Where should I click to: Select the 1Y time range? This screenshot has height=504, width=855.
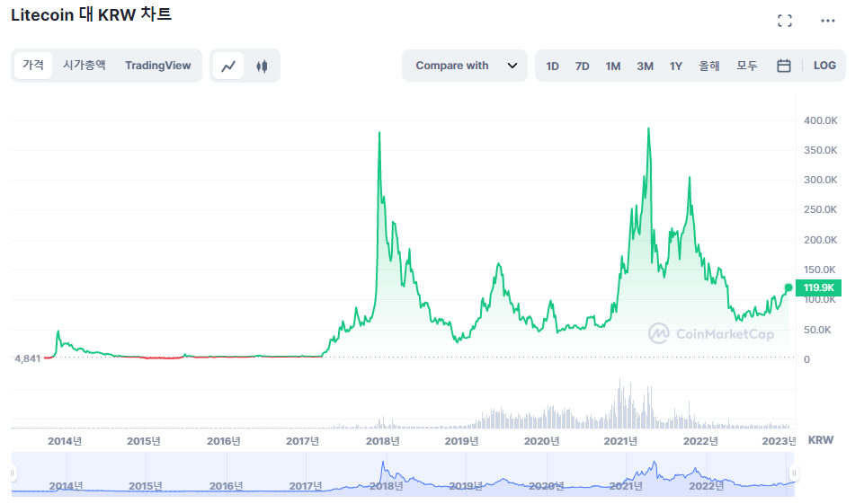(x=676, y=66)
